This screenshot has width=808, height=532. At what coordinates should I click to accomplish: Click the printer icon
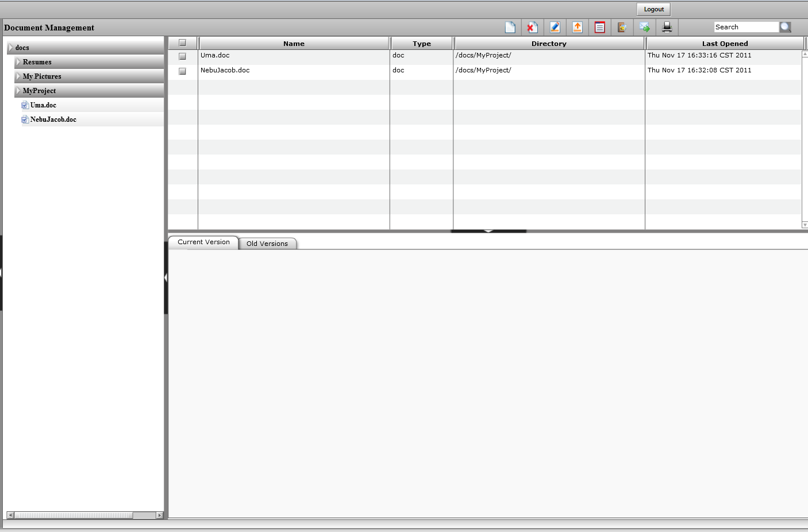coord(667,27)
